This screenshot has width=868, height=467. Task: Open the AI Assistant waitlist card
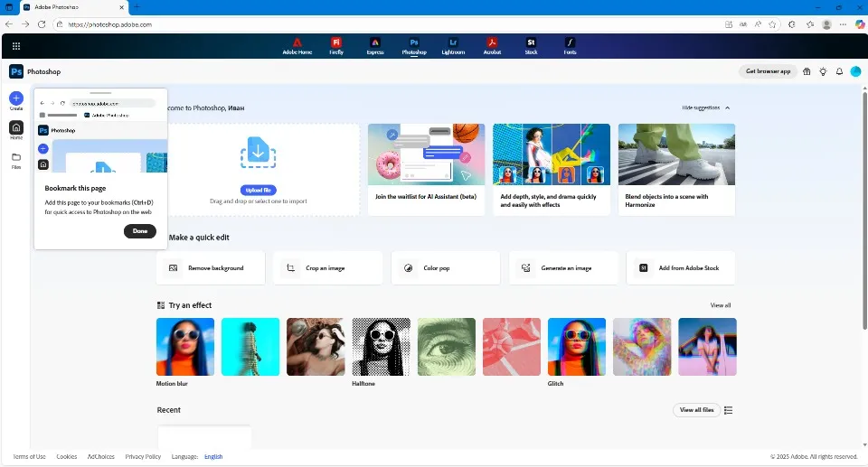426,169
